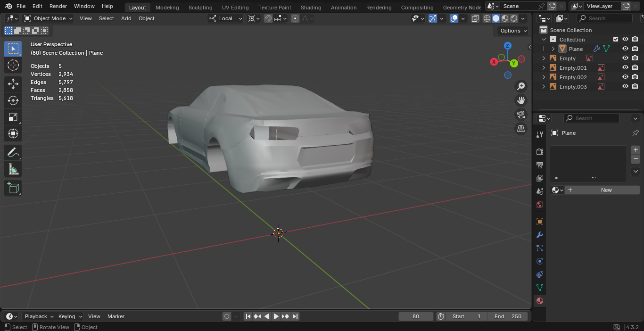
Task: Open the Object properties tab
Action: point(540,222)
